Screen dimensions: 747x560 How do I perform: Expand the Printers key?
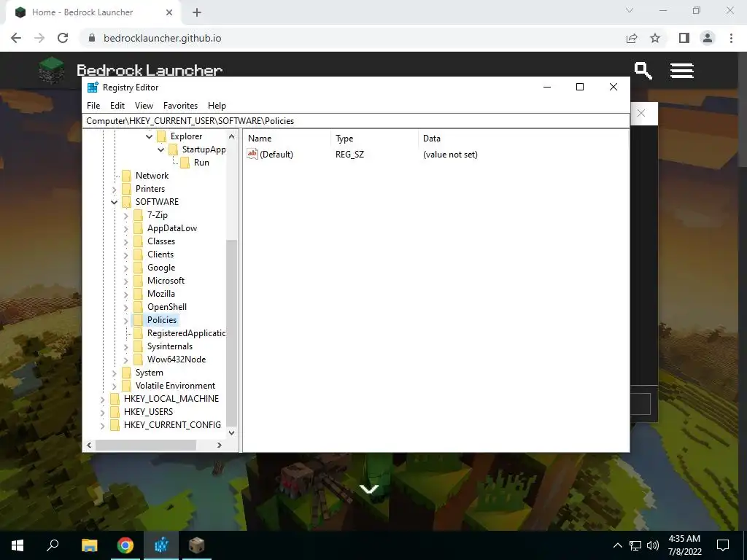pos(115,189)
